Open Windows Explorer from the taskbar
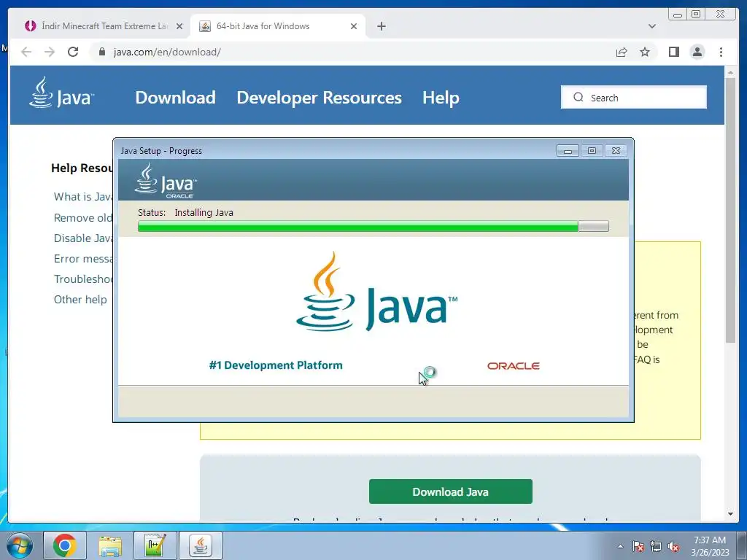Image resolution: width=747 pixels, height=560 pixels. click(x=110, y=545)
